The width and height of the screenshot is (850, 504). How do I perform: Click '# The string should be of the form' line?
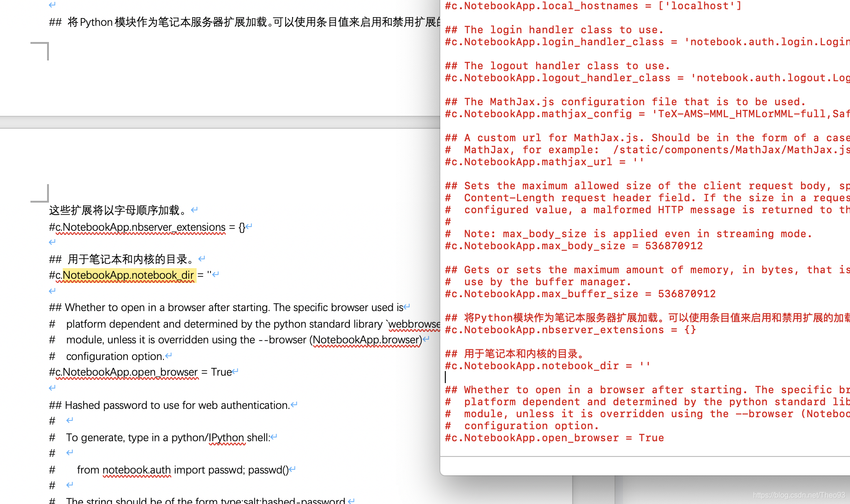click(x=197, y=500)
